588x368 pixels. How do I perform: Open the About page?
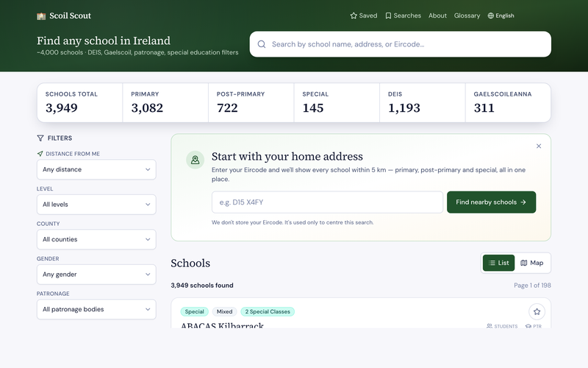(437, 15)
